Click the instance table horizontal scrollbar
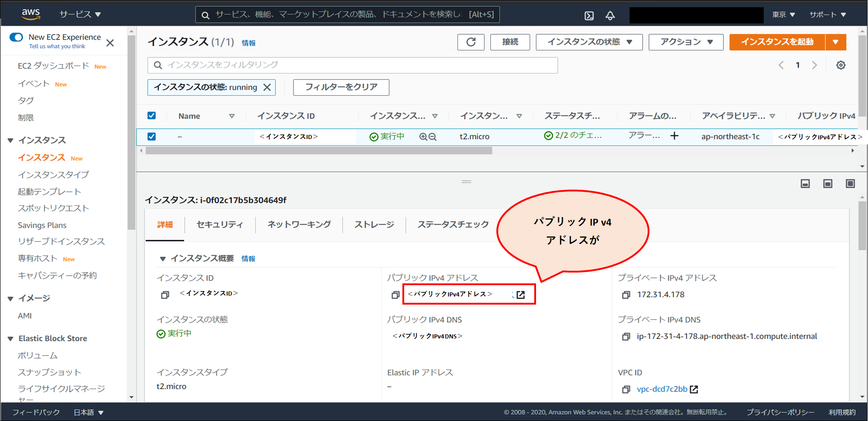The width and height of the screenshot is (868, 421). point(318,151)
